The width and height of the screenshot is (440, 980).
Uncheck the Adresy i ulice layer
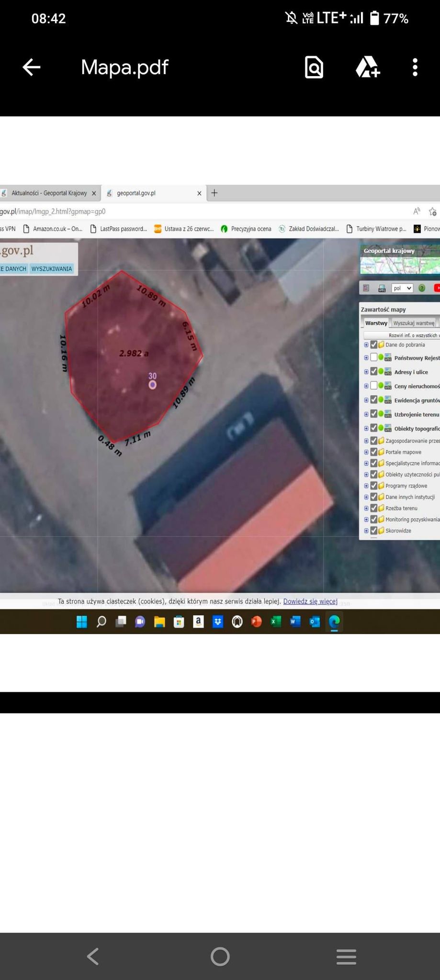(374, 372)
